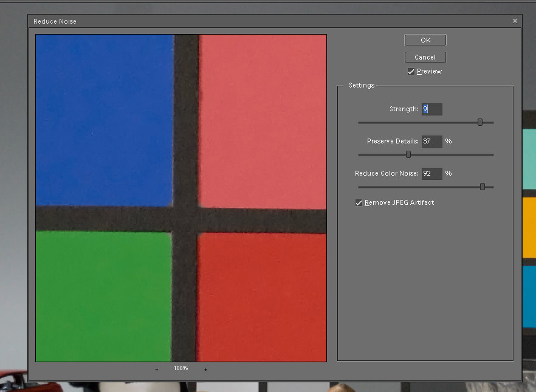
Task: Click the red patch in the preview
Action: [x=261, y=298]
